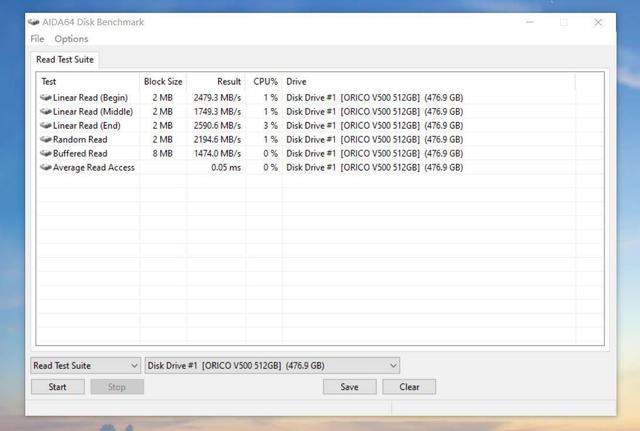Viewport: 640px width, 431px height.
Task: Minimize the AIDA64 Disk Benchmark window
Action: click(530, 22)
